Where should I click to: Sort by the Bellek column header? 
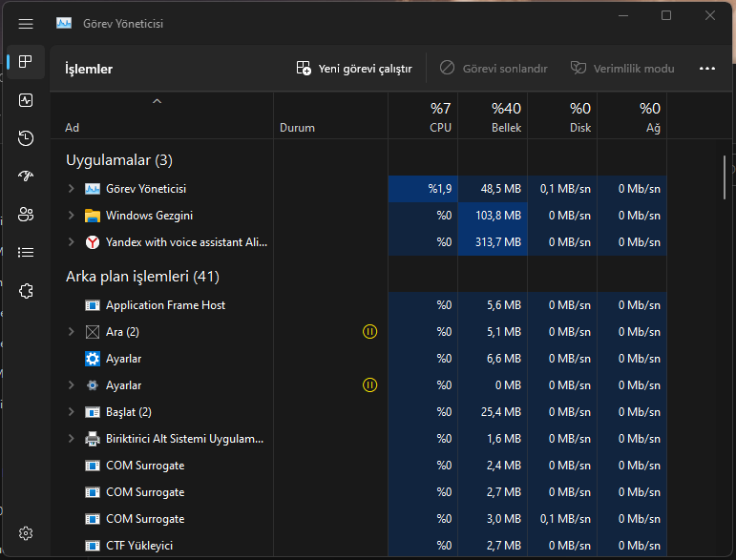(x=493, y=115)
